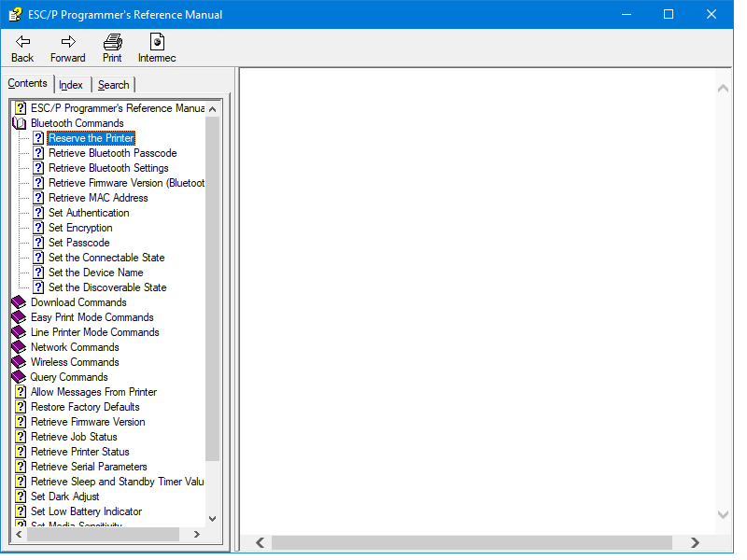Click the closed book icon beside Download Commands
Screen dimensions: 747x560
pyautogui.click(x=19, y=301)
